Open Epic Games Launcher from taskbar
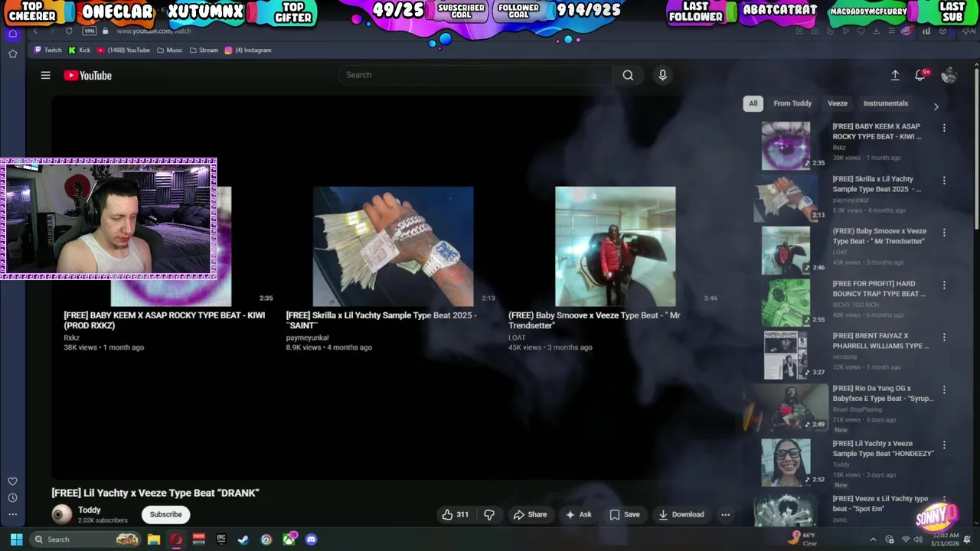 point(221,540)
